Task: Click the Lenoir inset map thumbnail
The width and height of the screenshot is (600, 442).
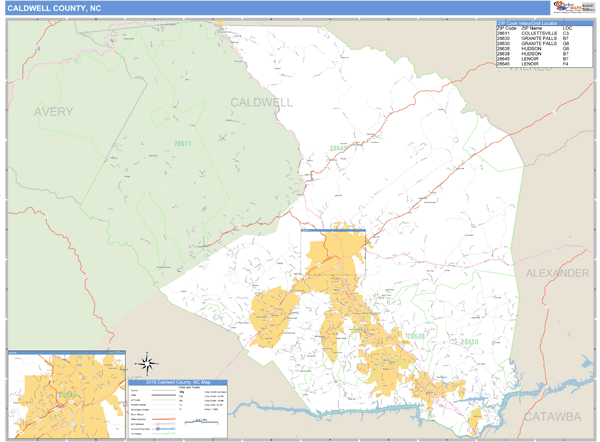Action: (66, 395)
